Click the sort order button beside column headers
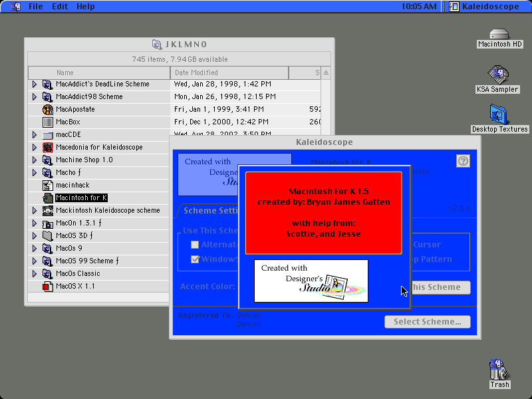The height and width of the screenshot is (399, 532). point(326,72)
